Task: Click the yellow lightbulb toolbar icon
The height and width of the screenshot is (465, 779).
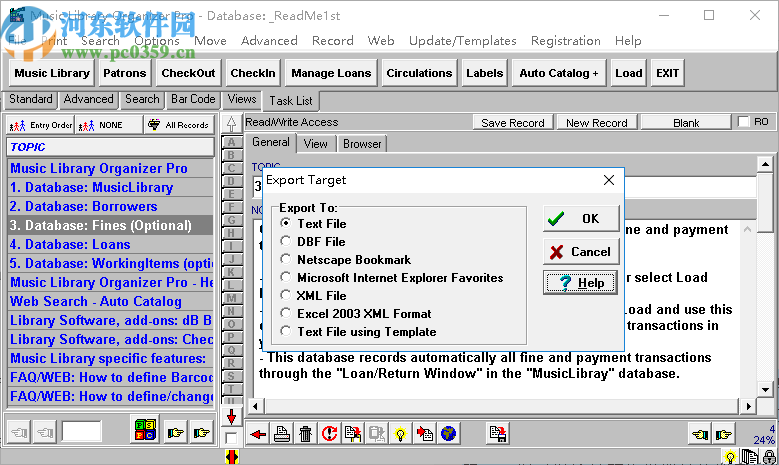Action: pyautogui.click(x=400, y=434)
